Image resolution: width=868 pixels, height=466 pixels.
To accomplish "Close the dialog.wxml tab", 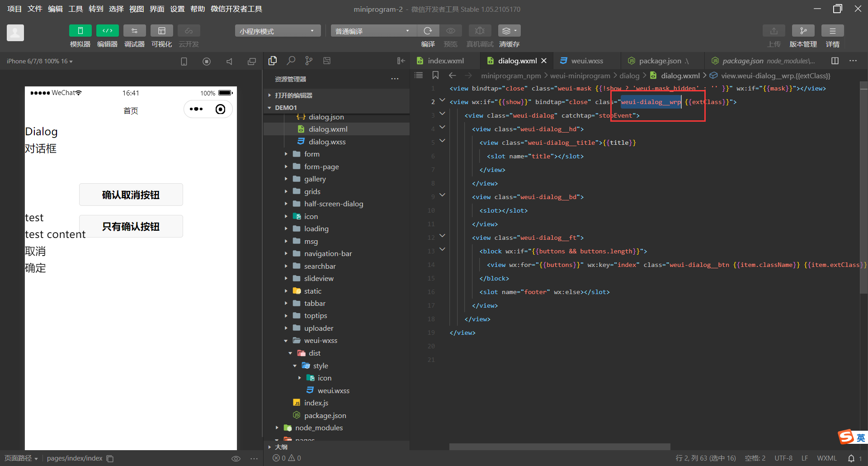I will click(x=544, y=61).
